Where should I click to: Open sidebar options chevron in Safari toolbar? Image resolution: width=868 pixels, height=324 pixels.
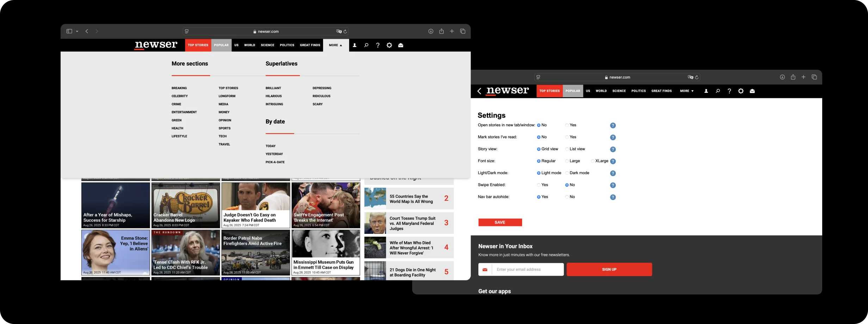tap(77, 31)
